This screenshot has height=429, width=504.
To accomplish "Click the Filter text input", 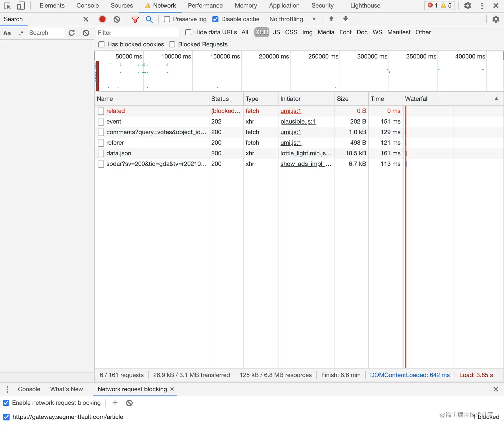I will pyautogui.click(x=137, y=33).
